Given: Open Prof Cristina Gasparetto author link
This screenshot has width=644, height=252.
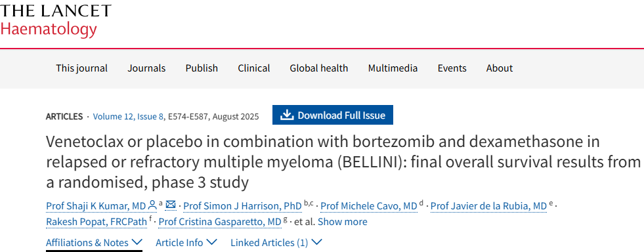Looking at the screenshot, I should [x=220, y=222].
